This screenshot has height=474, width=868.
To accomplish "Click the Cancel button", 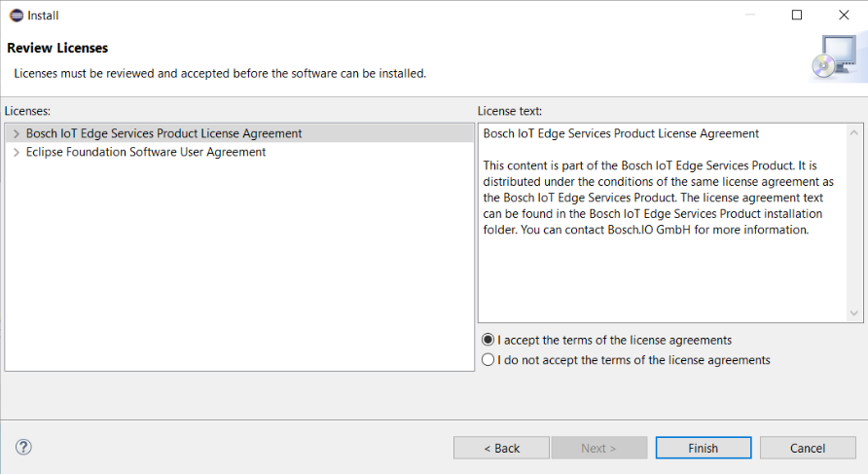I will [x=807, y=448].
